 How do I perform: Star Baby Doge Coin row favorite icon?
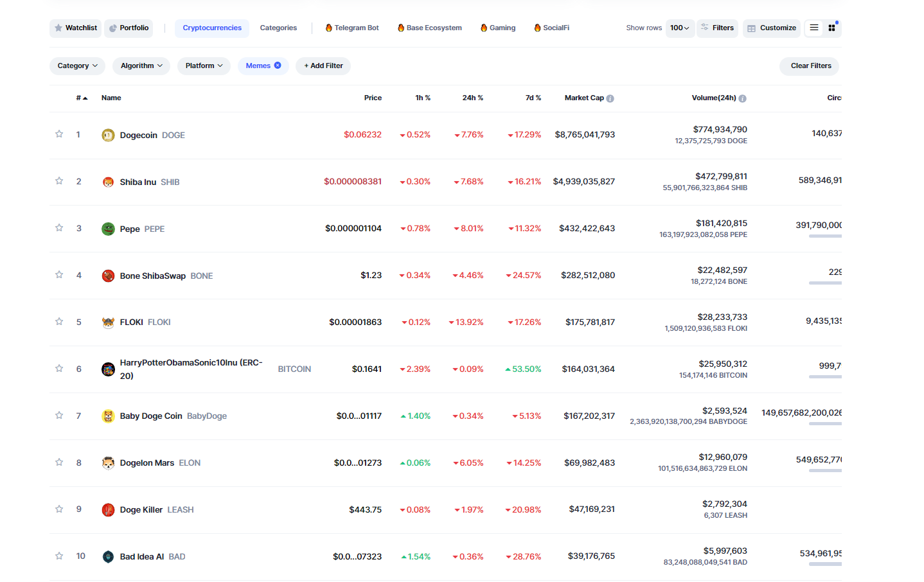pos(59,416)
